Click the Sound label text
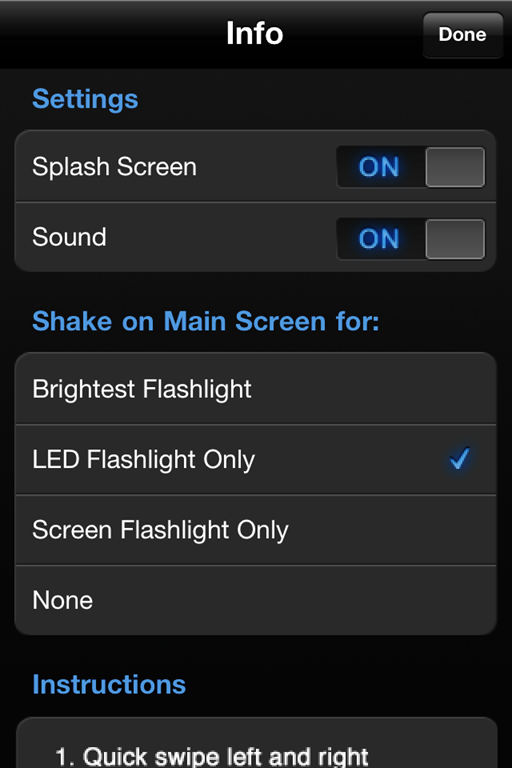 [69, 237]
